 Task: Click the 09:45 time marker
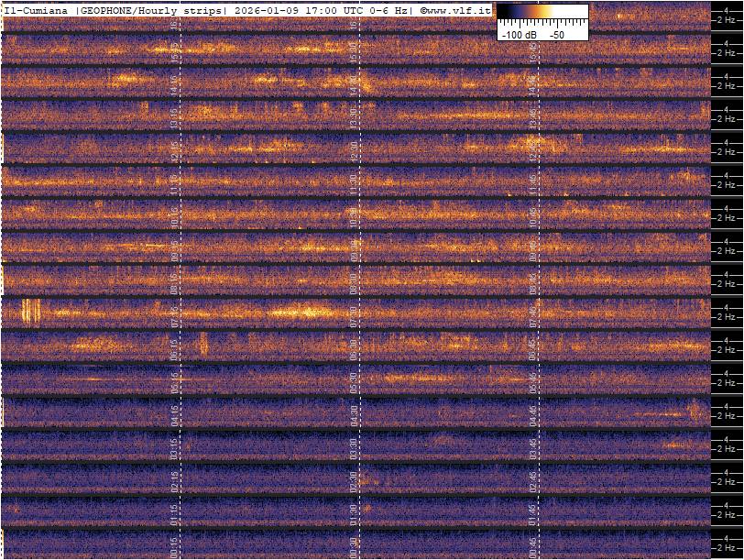pyautogui.click(x=533, y=250)
